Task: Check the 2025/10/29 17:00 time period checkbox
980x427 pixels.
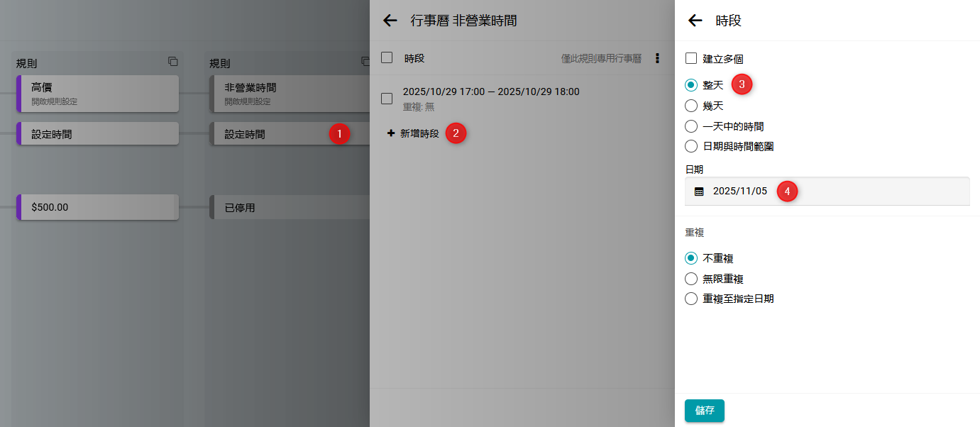Action: (387, 99)
